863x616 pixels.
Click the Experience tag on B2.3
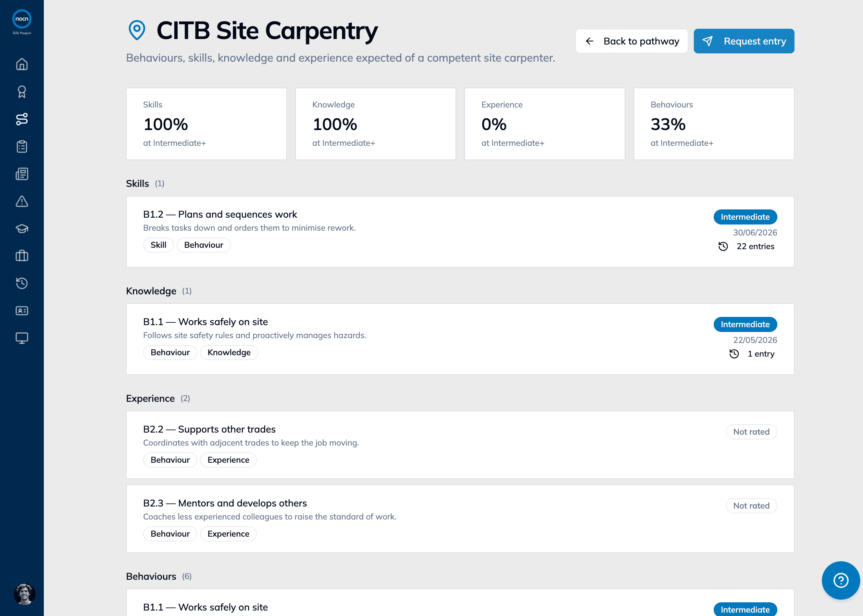[228, 534]
